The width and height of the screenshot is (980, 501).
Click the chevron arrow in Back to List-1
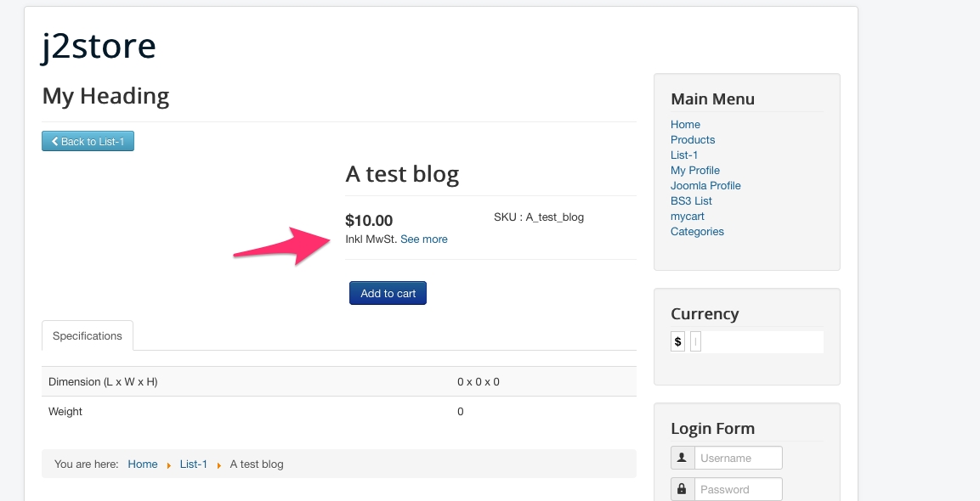(54, 141)
